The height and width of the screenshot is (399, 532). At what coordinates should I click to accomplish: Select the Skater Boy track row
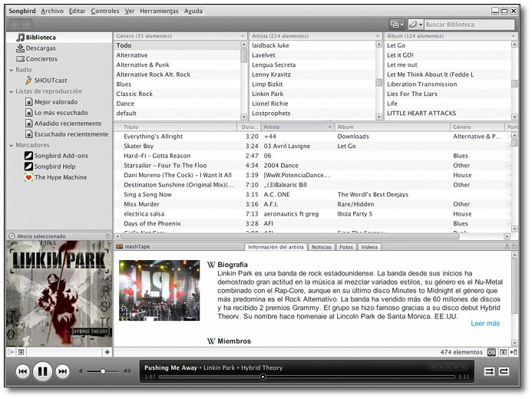(x=312, y=146)
